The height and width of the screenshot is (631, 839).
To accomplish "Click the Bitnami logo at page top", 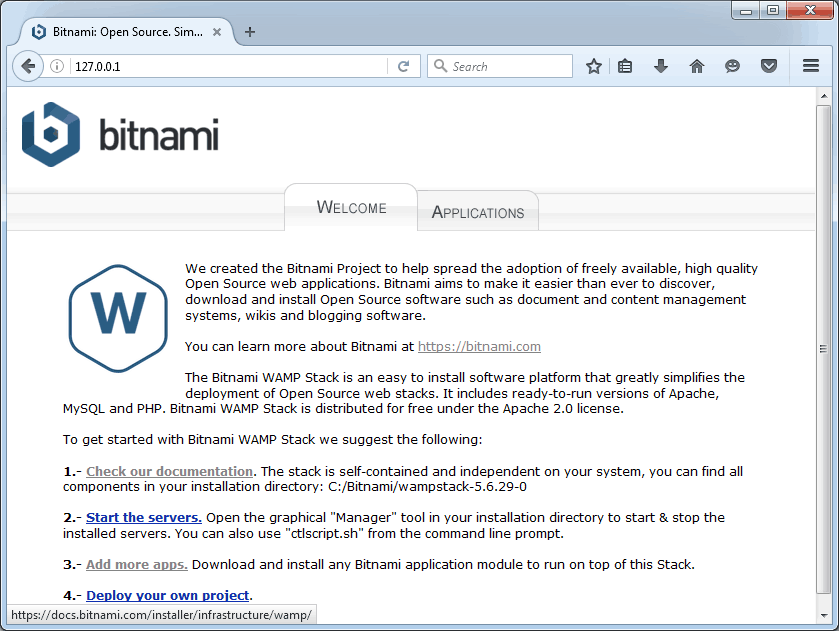I will (x=120, y=134).
